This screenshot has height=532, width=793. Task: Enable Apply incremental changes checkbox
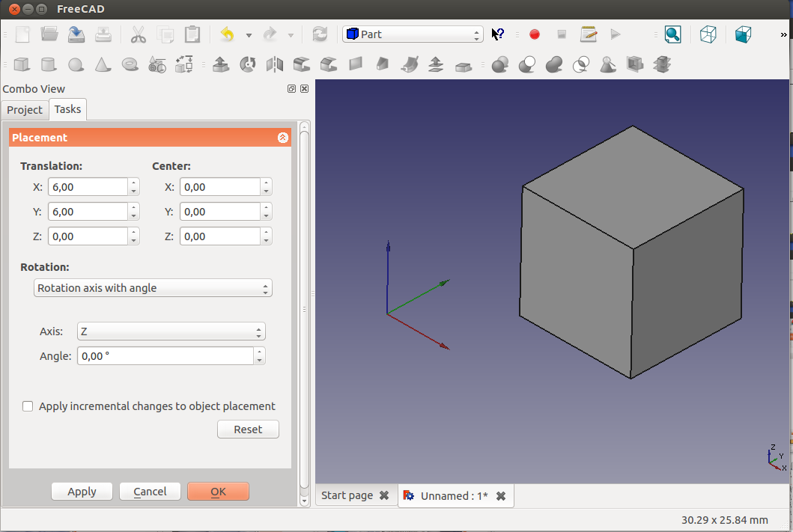click(x=28, y=406)
